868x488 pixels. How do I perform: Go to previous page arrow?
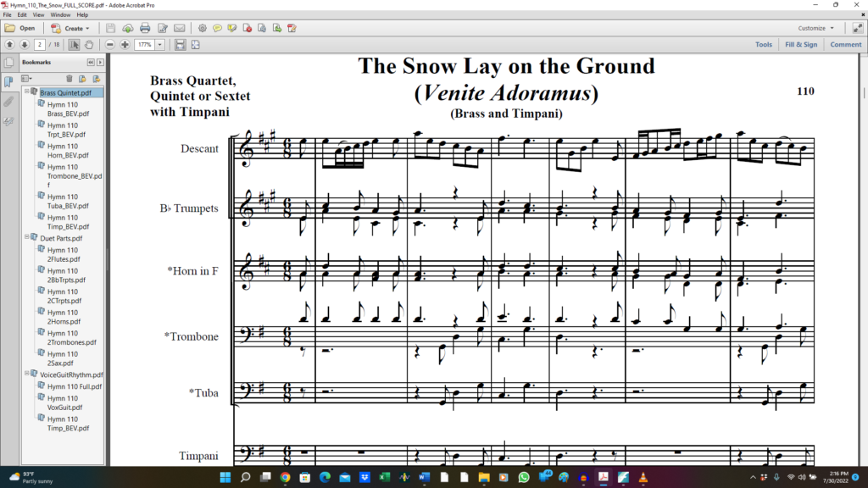tap(9, 45)
